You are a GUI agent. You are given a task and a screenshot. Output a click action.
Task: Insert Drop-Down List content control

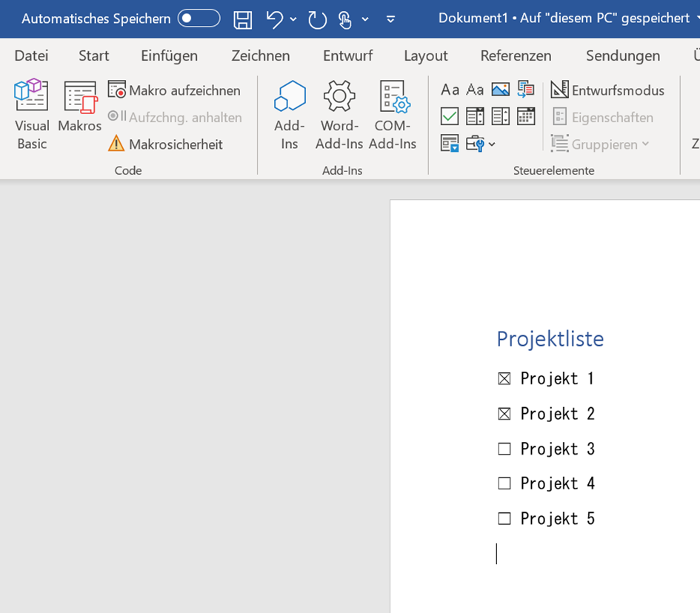[x=501, y=116]
